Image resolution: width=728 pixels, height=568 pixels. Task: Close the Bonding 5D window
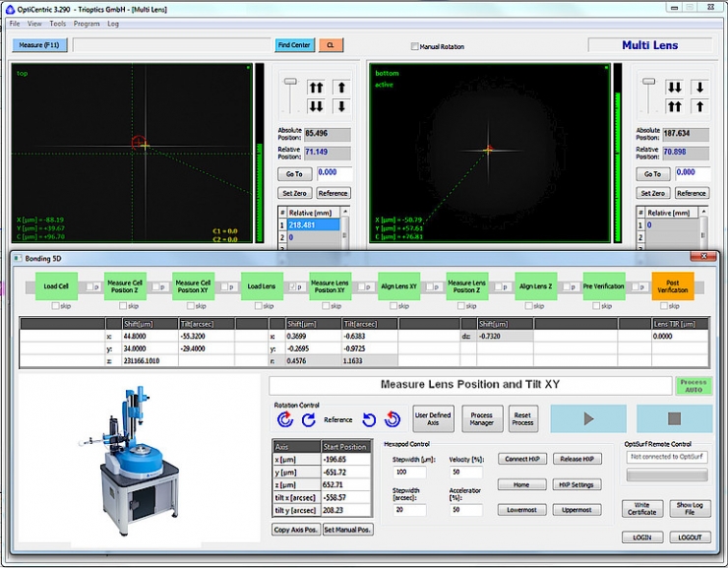click(703, 256)
